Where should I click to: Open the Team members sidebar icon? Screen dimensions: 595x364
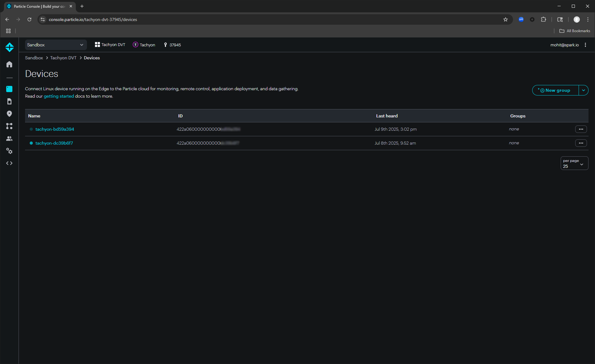(9, 138)
